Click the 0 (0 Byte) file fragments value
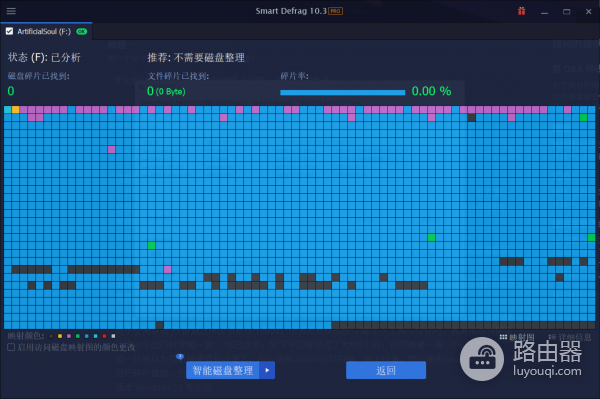 click(166, 91)
